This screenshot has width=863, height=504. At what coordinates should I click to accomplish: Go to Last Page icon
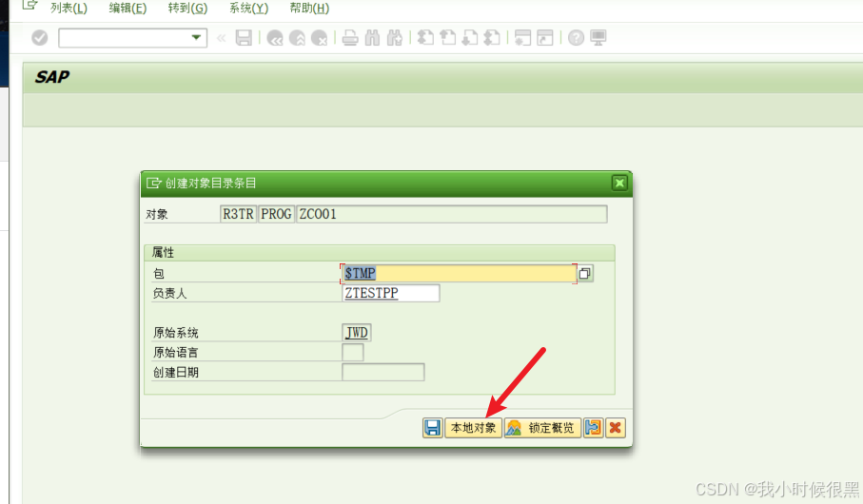point(492,37)
